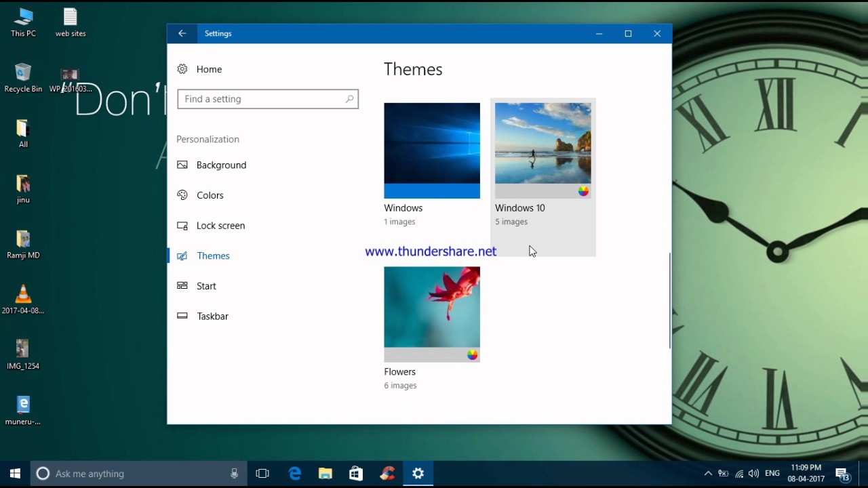
Task: Click the Background picture icon
Action: 182,165
